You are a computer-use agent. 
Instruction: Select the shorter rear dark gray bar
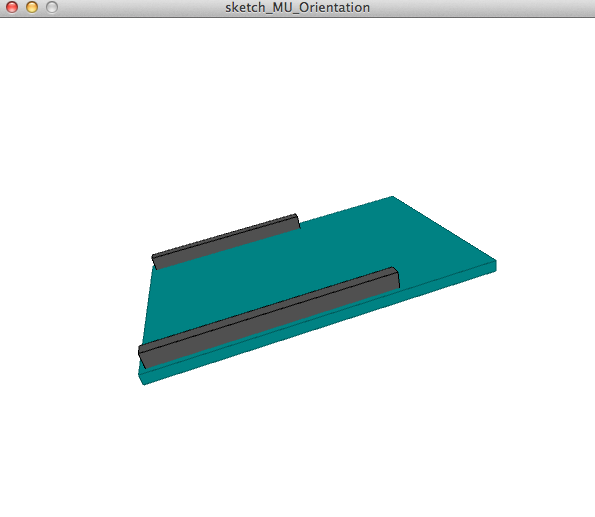point(226,242)
